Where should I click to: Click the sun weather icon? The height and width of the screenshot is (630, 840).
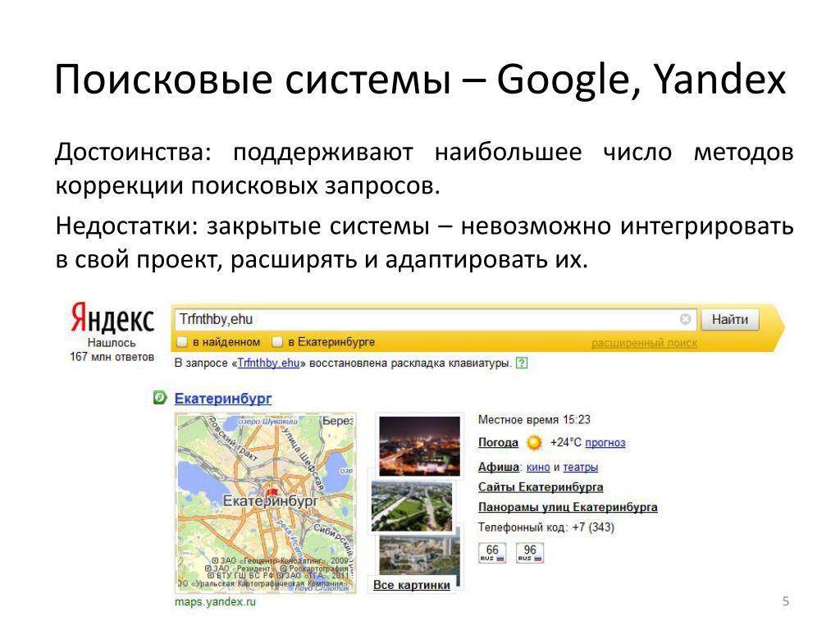534,442
